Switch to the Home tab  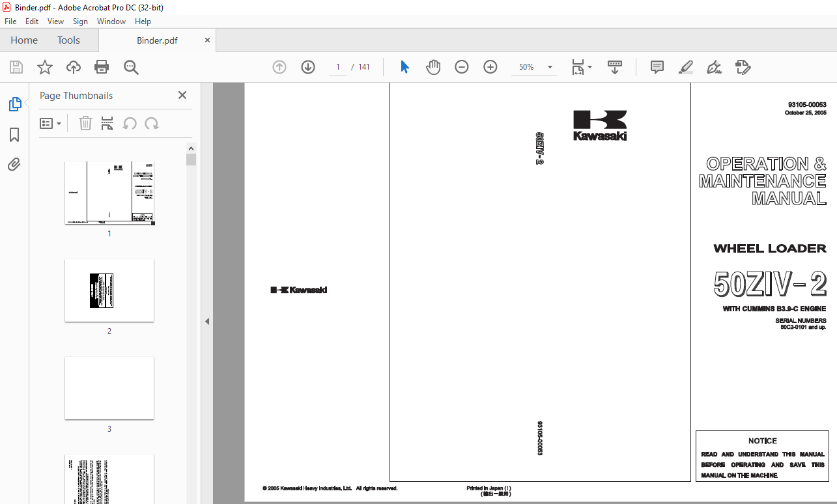24,40
